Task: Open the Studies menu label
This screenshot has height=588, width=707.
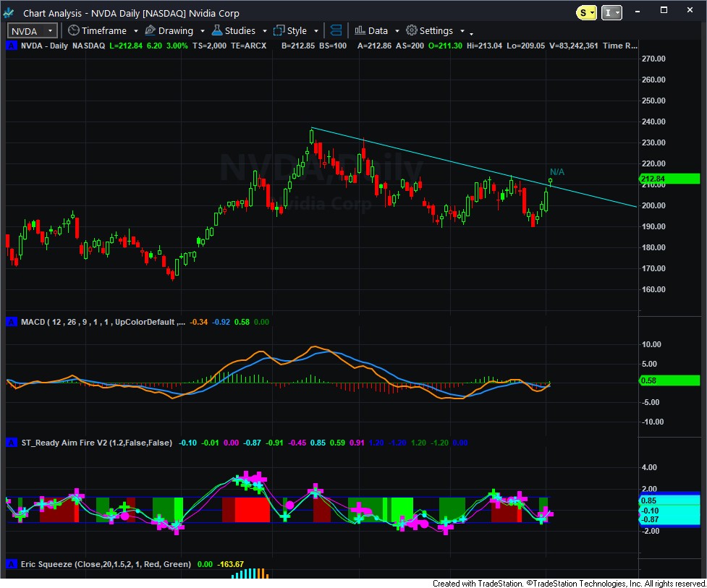Action: pyautogui.click(x=240, y=30)
